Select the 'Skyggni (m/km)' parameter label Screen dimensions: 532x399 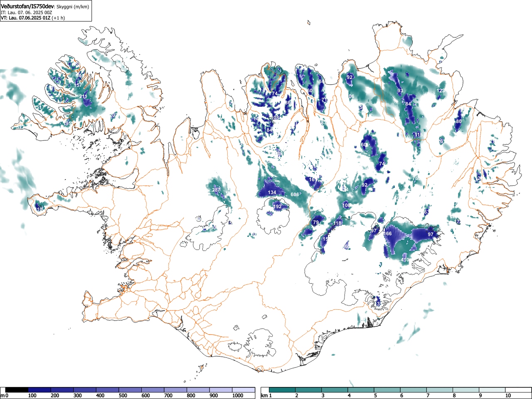tap(73, 7)
